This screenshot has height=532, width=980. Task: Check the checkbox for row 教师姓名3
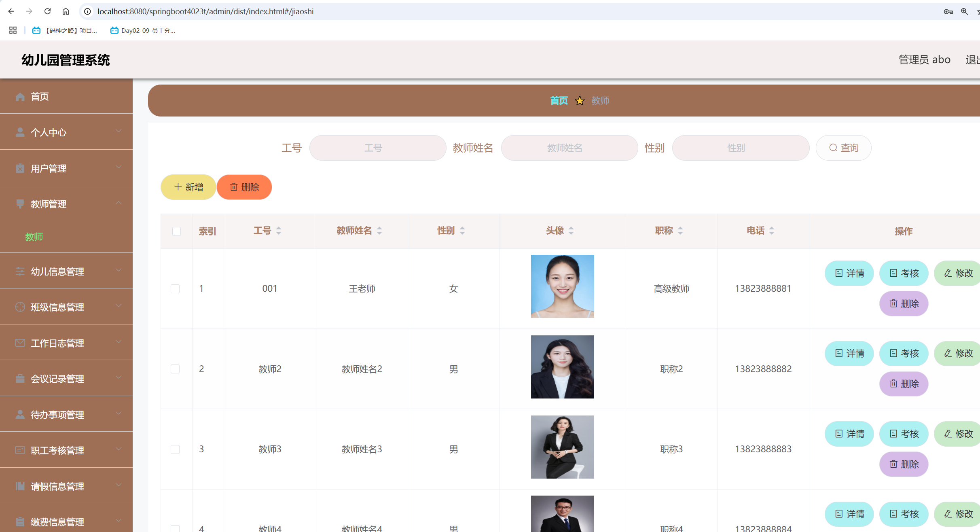click(175, 449)
